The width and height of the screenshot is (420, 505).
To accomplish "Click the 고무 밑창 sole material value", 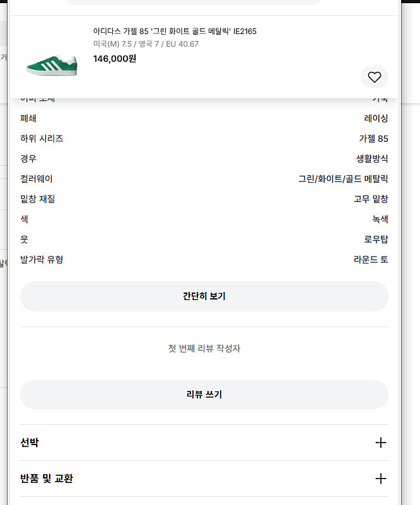I will point(371,199).
